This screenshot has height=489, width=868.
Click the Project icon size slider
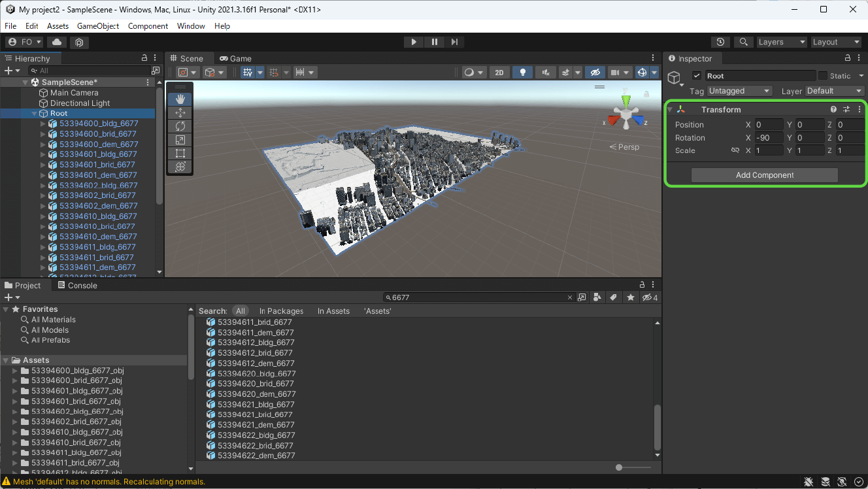point(620,467)
